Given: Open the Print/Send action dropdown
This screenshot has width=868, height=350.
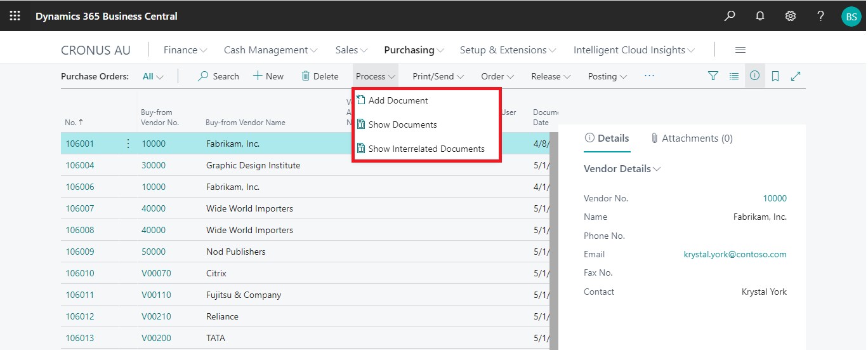Looking at the screenshot, I should 438,76.
